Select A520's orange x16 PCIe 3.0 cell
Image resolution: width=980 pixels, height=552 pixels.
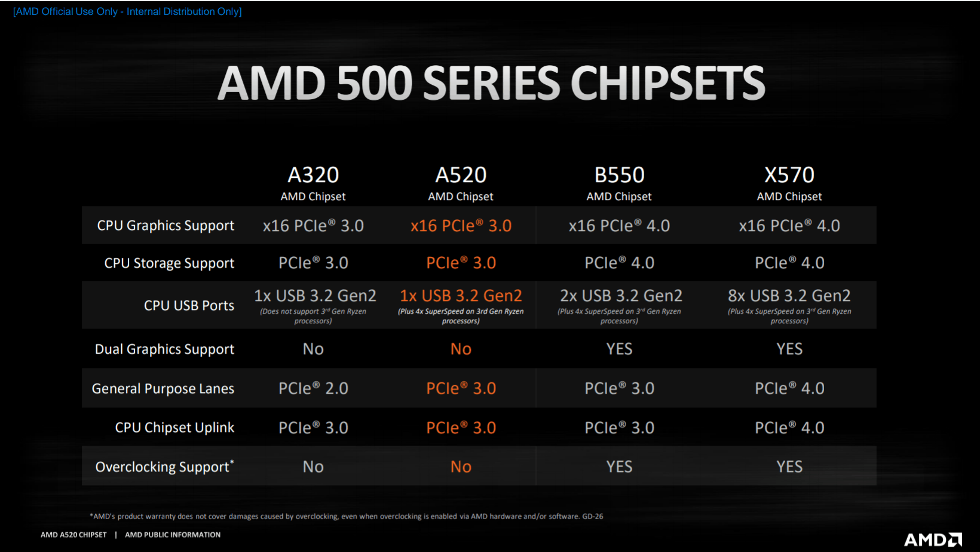[461, 226]
